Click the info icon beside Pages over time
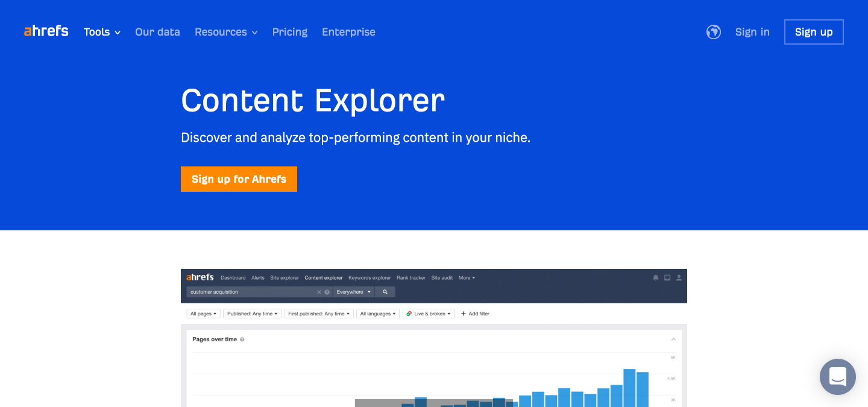 coord(242,339)
